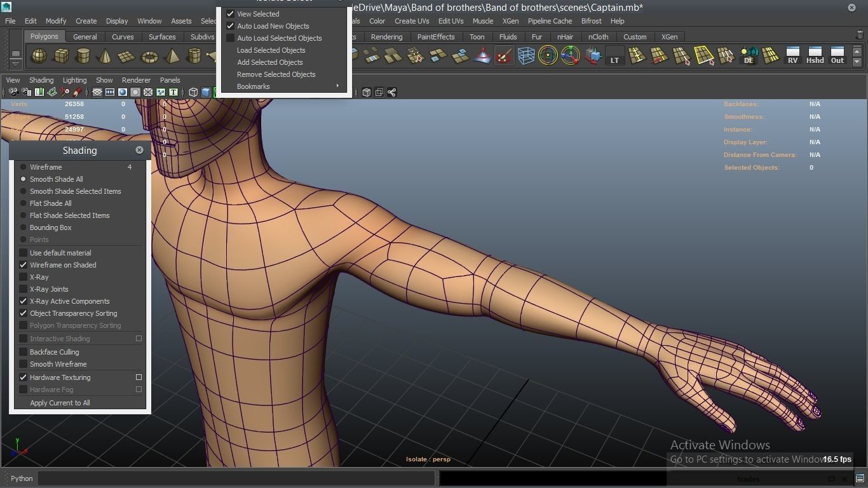Switch to the Curves shelf tab
This screenshot has height=488, width=868.
click(x=123, y=37)
